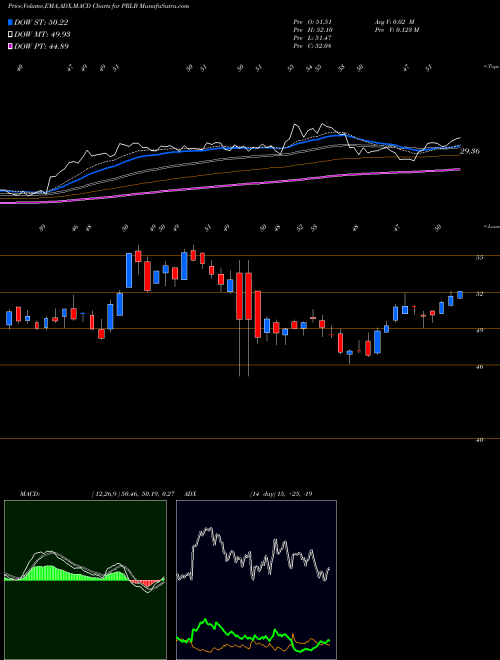
Task: Click the blue DOW ST legend swatch
Action: click(x=10, y=22)
